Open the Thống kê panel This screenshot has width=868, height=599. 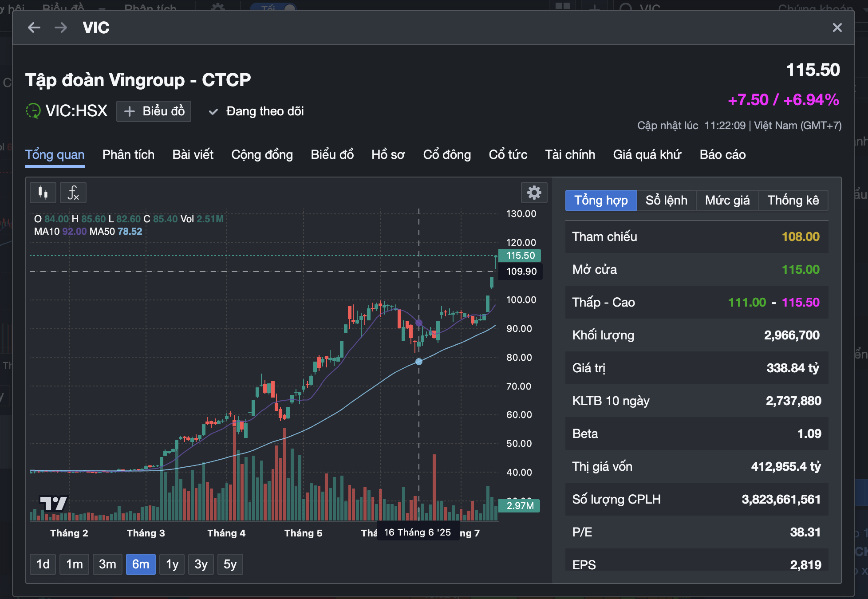point(793,200)
